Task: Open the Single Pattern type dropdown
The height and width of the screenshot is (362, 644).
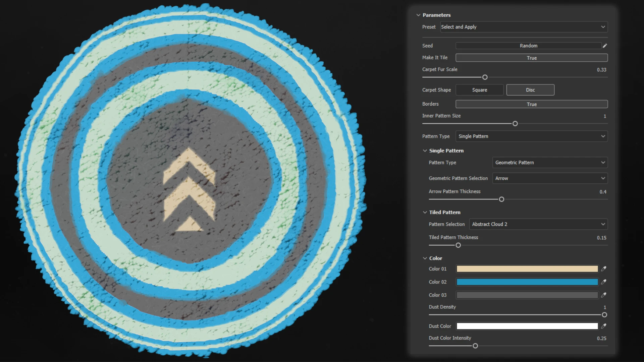Action: click(532, 136)
